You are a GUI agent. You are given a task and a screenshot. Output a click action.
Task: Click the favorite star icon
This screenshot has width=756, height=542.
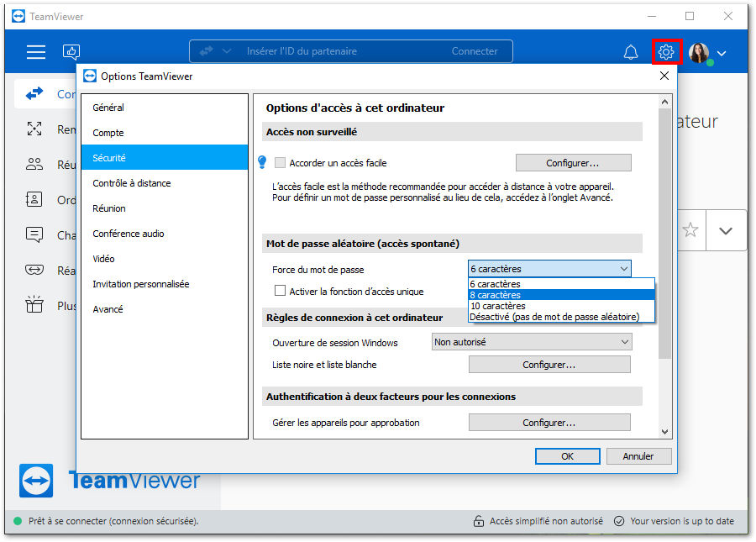pyautogui.click(x=690, y=230)
